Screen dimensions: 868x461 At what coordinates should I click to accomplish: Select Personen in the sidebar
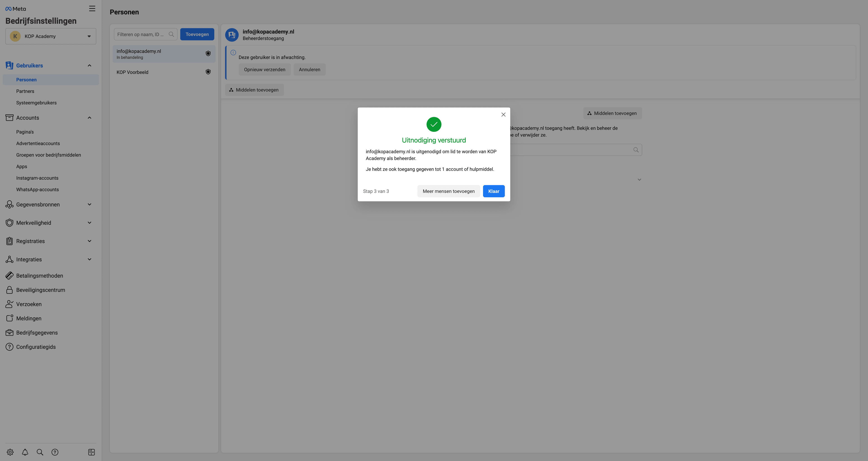(51, 80)
